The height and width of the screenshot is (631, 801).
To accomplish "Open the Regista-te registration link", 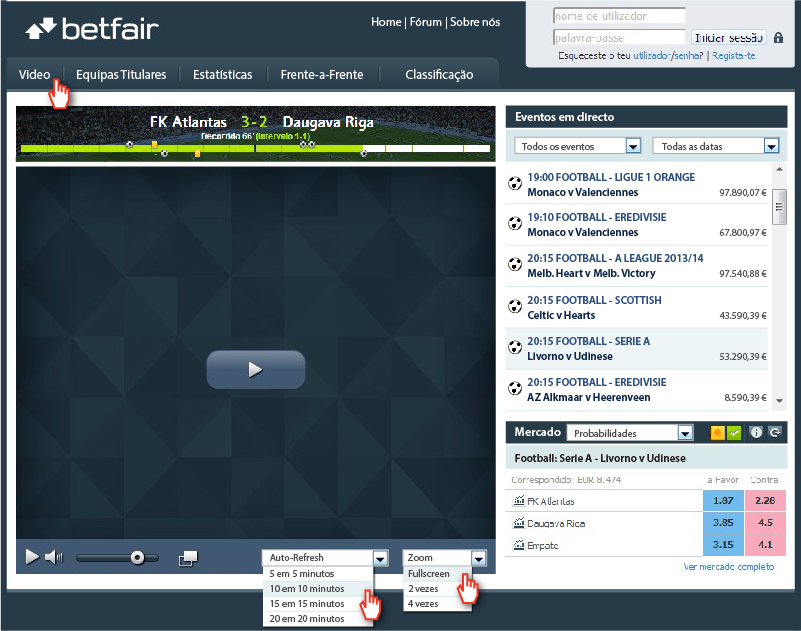I will click(734, 56).
